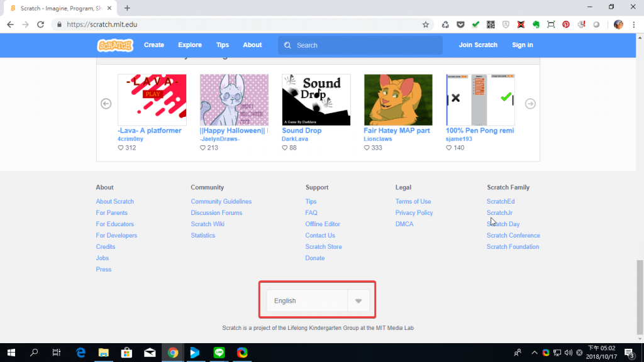The height and width of the screenshot is (362, 644).
Task: Open the Evernote extension icon
Action: point(536,25)
